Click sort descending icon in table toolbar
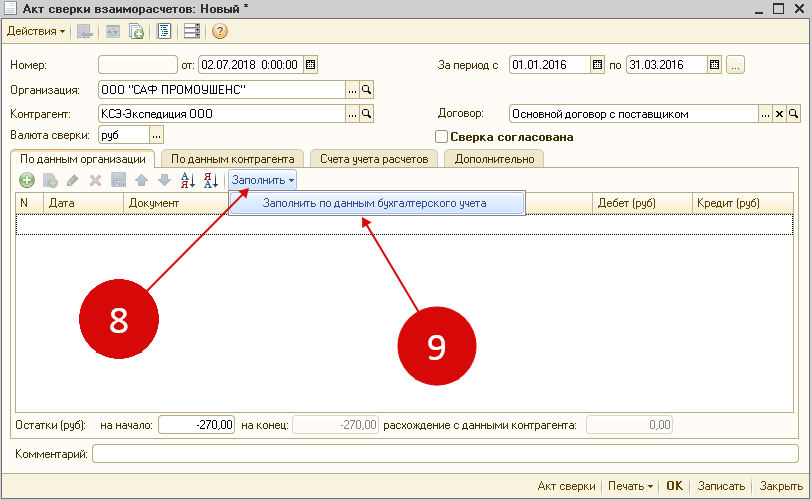The height and width of the screenshot is (501, 812). click(x=210, y=180)
